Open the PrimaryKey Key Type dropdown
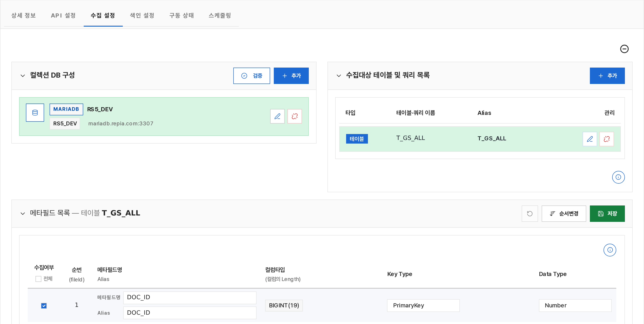Screen dimensions: 644x324 pyautogui.click(x=423, y=306)
